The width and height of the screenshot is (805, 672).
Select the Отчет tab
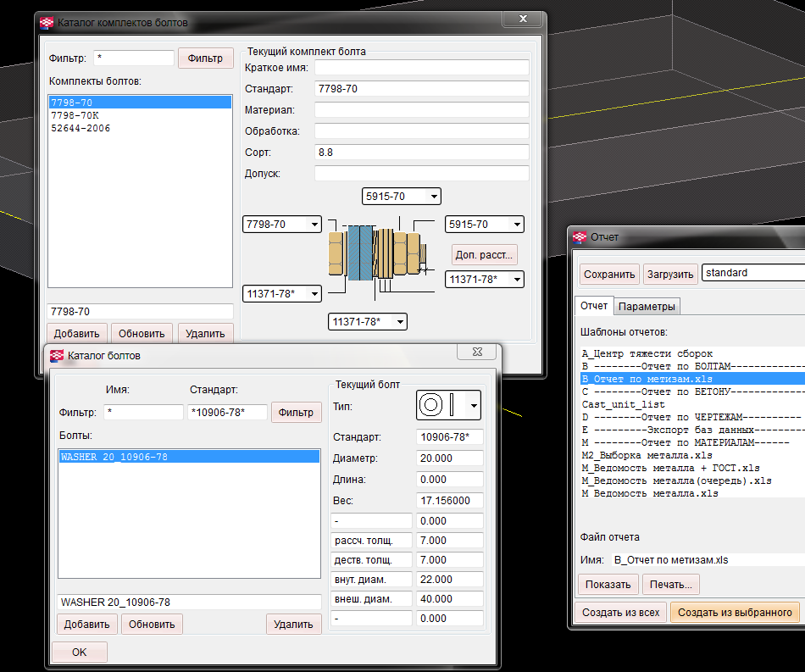coord(594,306)
